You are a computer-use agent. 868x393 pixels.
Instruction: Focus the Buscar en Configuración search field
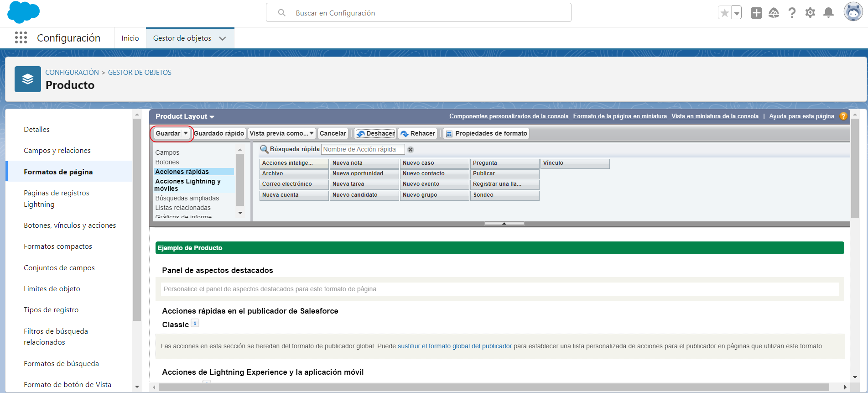[x=419, y=13]
